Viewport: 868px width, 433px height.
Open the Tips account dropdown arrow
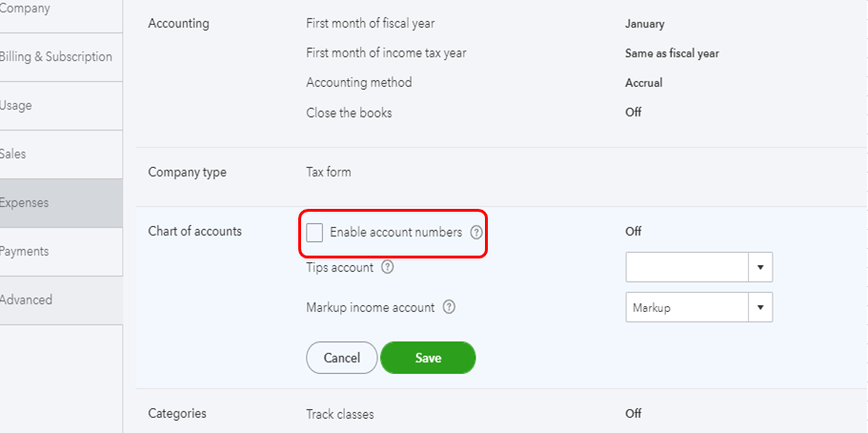tap(759, 268)
